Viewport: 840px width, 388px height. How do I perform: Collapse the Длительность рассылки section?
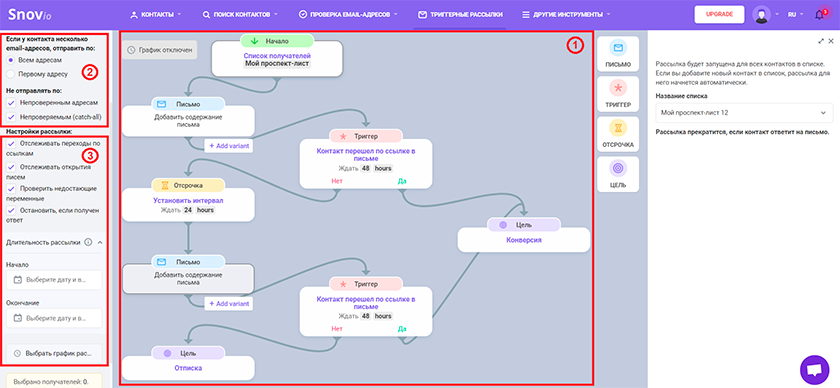(x=100, y=242)
